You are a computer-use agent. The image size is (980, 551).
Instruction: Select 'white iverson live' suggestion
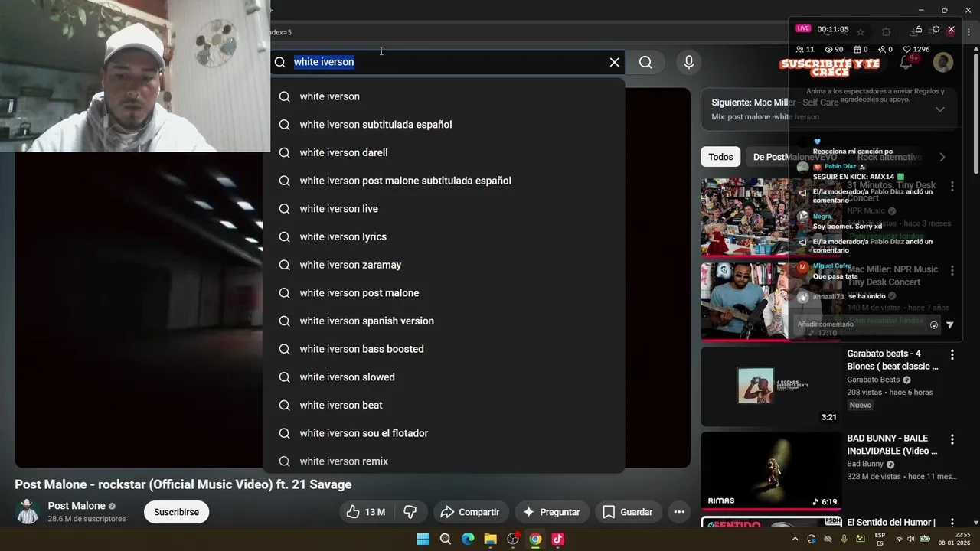coord(444,209)
